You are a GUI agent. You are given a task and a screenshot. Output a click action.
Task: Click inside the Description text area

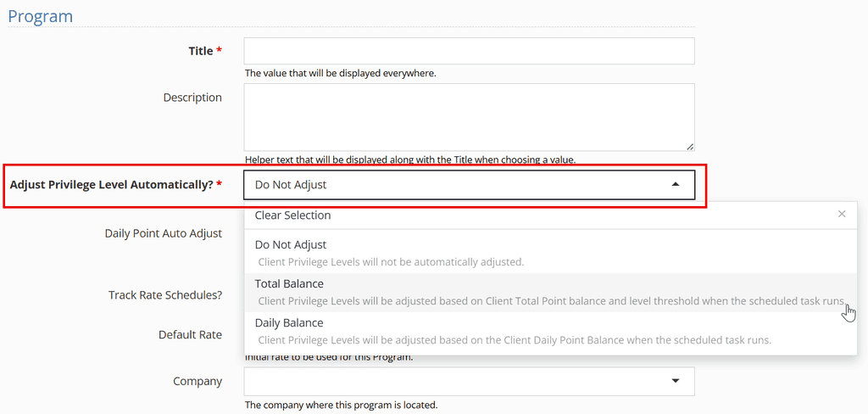(x=469, y=117)
